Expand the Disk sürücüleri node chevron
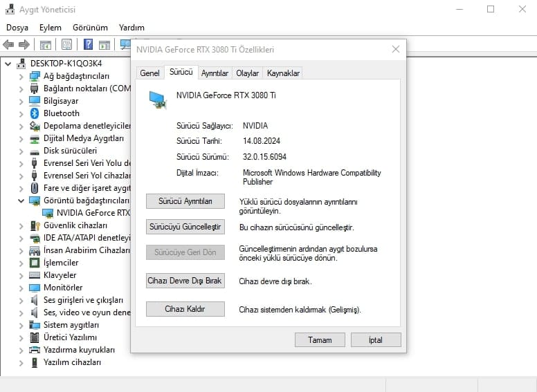 pos(21,151)
